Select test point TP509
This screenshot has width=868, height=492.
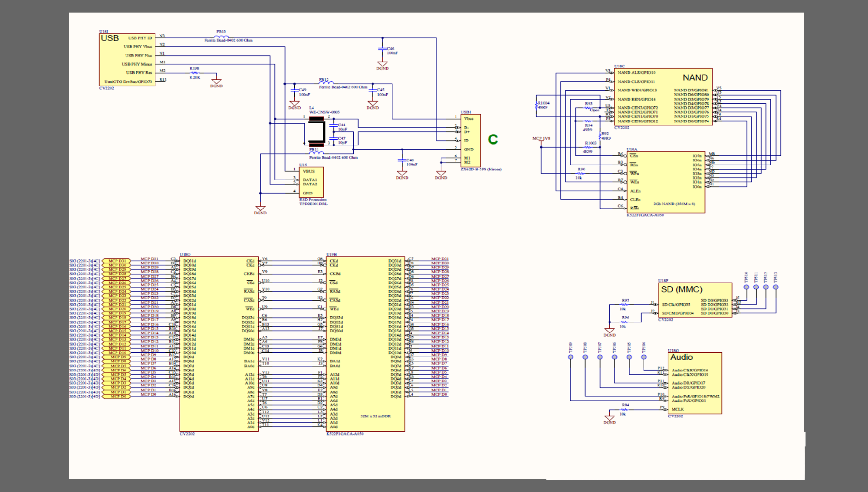[571, 357]
